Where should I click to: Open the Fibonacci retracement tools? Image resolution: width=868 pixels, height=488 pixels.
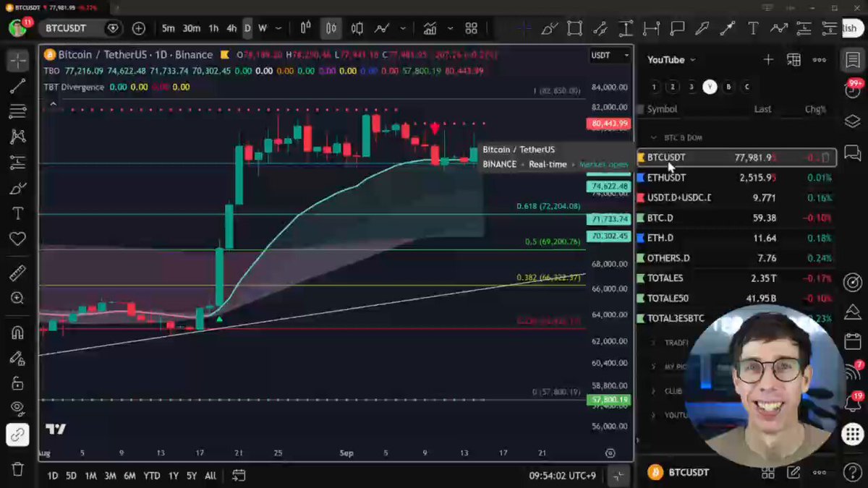[x=17, y=112]
